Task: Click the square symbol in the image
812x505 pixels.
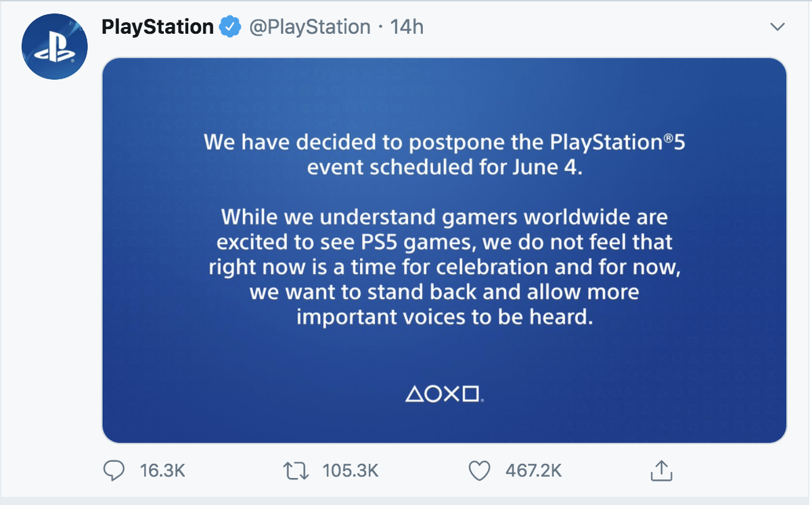Action: tap(471, 394)
